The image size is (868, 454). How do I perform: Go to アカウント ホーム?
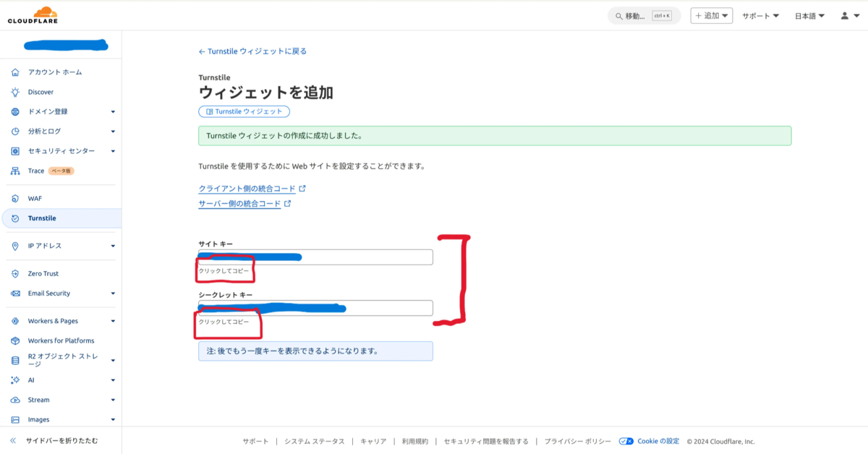[55, 72]
